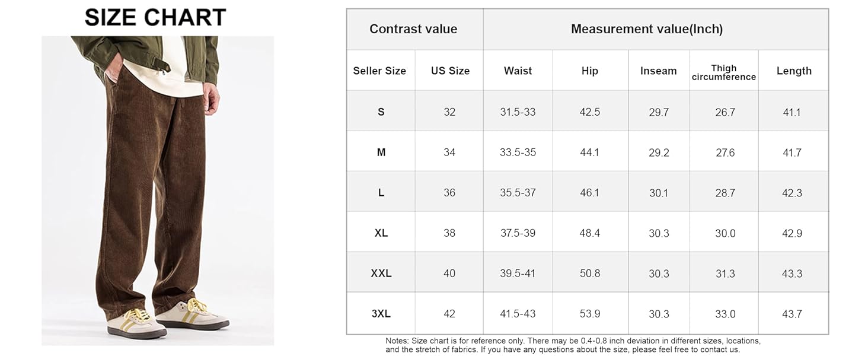Click the size chart notes text below table
868x356 pixels.
tap(573, 345)
